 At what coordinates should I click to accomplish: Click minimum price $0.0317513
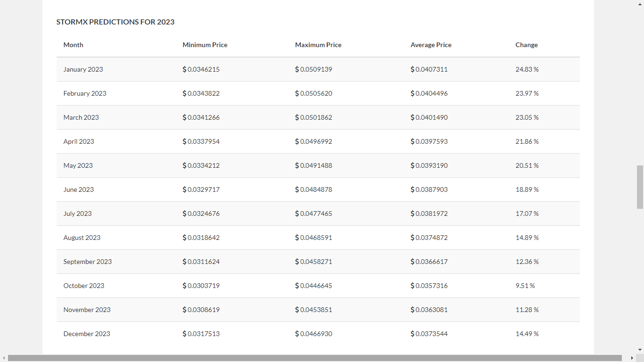point(201,334)
